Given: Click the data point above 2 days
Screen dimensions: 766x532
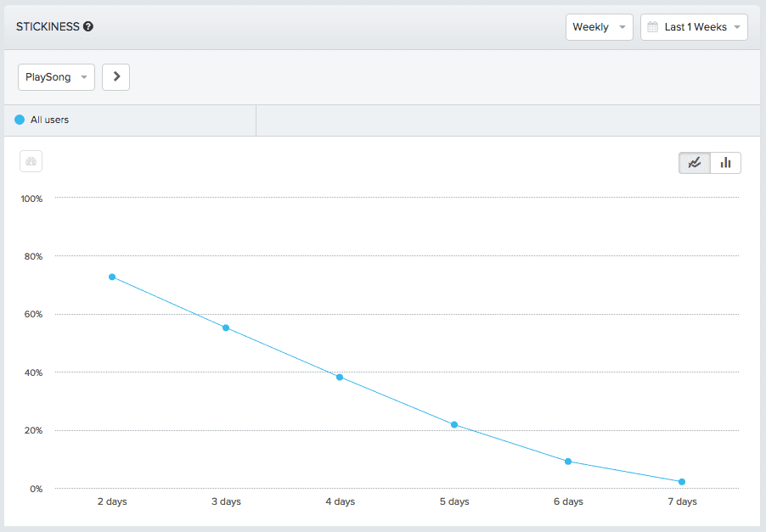Looking at the screenshot, I should click(111, 277).
